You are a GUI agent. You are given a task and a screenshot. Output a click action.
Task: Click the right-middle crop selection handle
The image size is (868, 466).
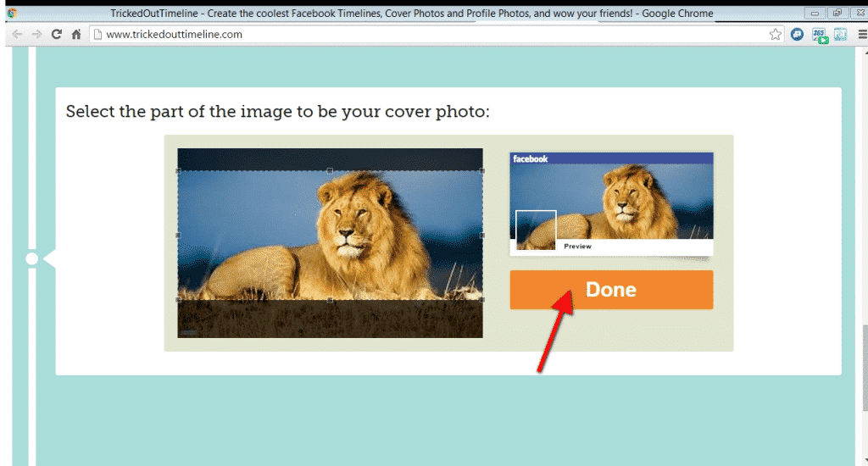pyautogui.click(x=482, y=236)
